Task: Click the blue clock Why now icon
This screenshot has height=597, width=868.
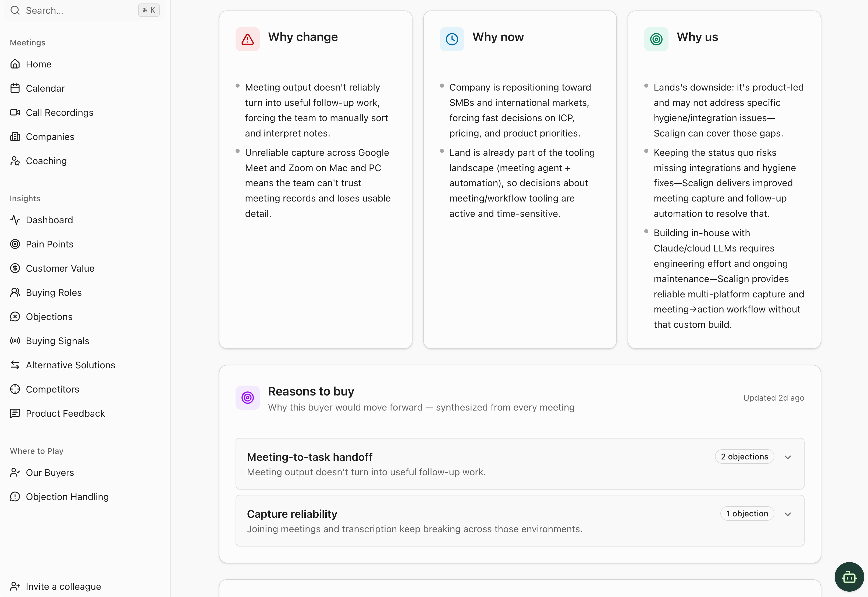Action: pyautogui.click(x=452, y=39)
